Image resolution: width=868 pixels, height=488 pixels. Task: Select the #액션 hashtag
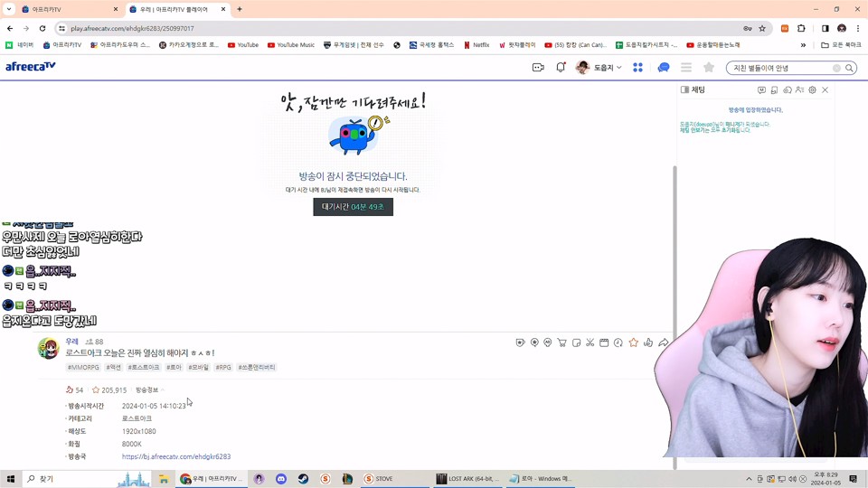114,368
